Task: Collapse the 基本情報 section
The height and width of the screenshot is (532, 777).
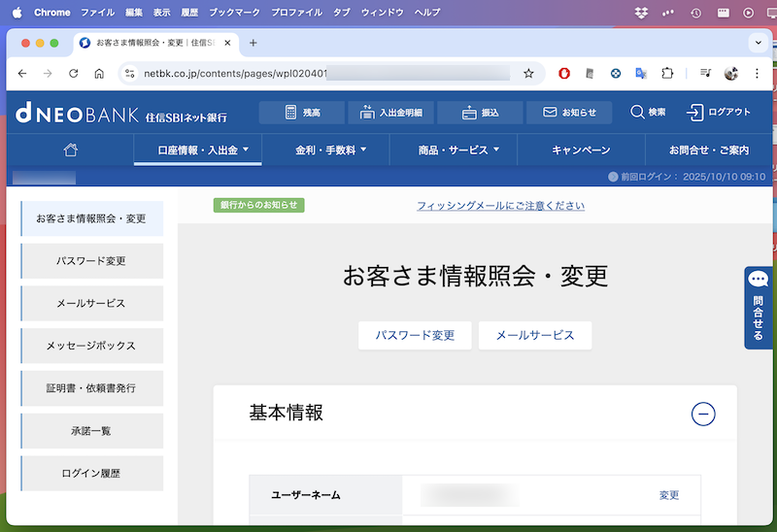Action: click(x=703, y=414)
